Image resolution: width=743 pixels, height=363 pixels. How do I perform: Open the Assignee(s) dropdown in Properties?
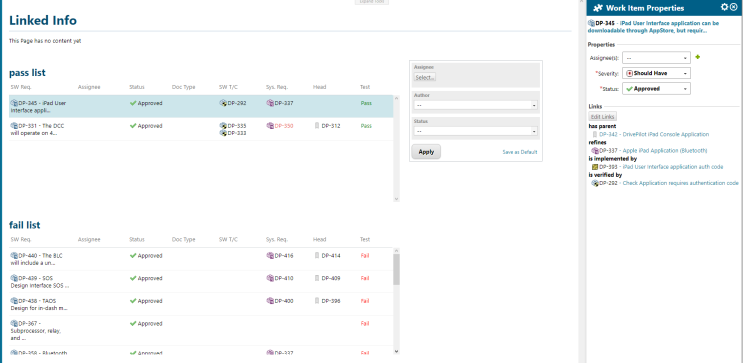click(656, 58)
